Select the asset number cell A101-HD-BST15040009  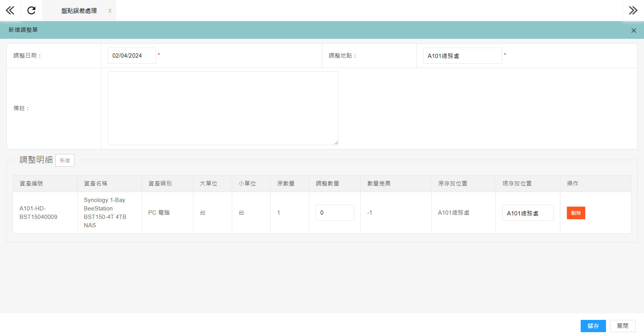(x=38, y=213)
